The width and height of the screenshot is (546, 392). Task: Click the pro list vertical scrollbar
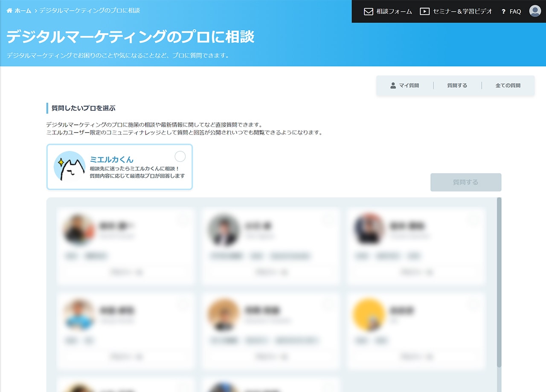[x=499, y=282]
